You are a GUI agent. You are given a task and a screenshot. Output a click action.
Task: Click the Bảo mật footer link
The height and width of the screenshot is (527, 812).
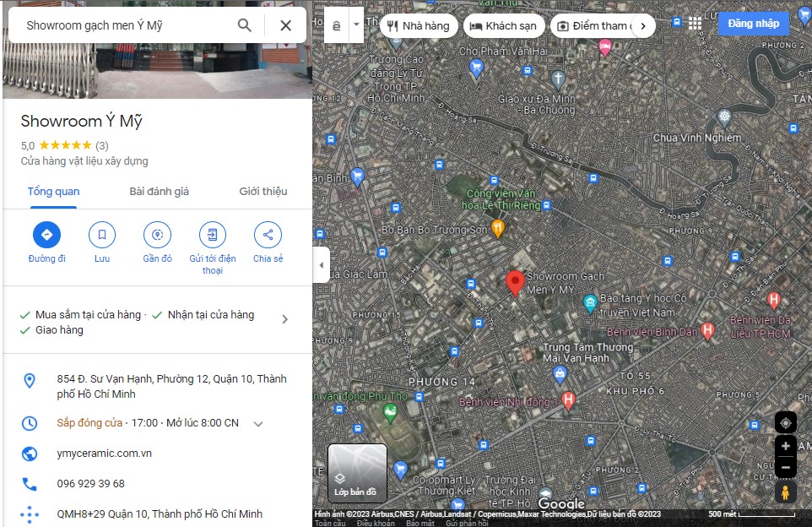click(x=420, y=524)
